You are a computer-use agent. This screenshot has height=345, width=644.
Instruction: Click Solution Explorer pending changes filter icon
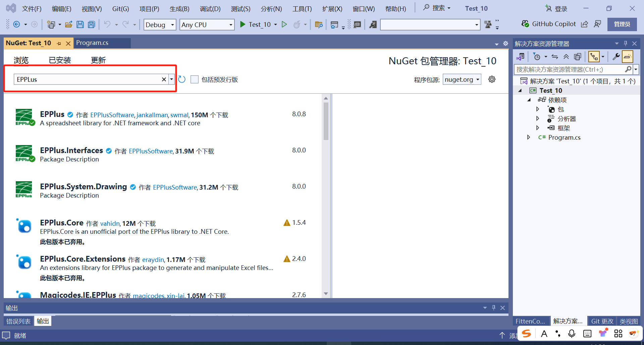tap(537, 57)
